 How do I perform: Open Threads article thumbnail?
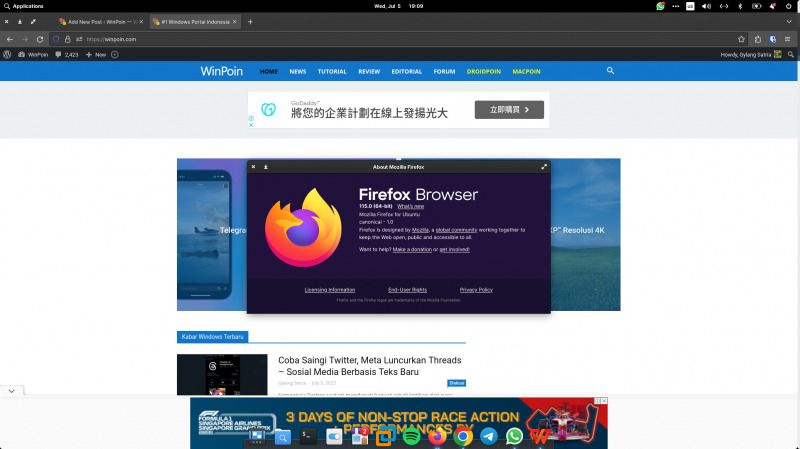click(222, 375)
